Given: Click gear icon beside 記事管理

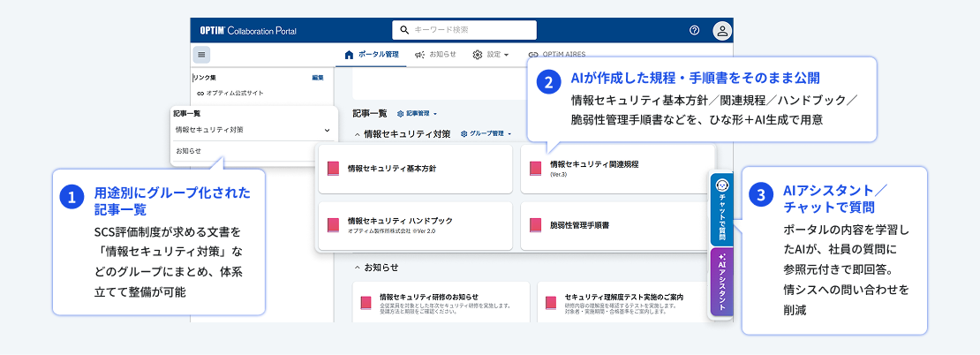Looking at the screenshot, I should tap(401, 114).
